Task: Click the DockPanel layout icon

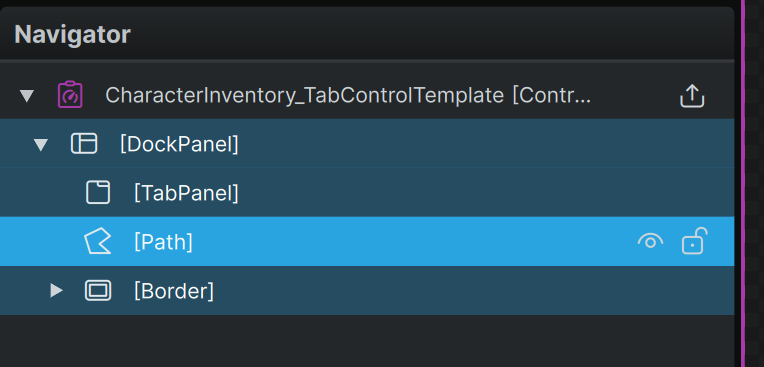Action: [x=84, y=144]
